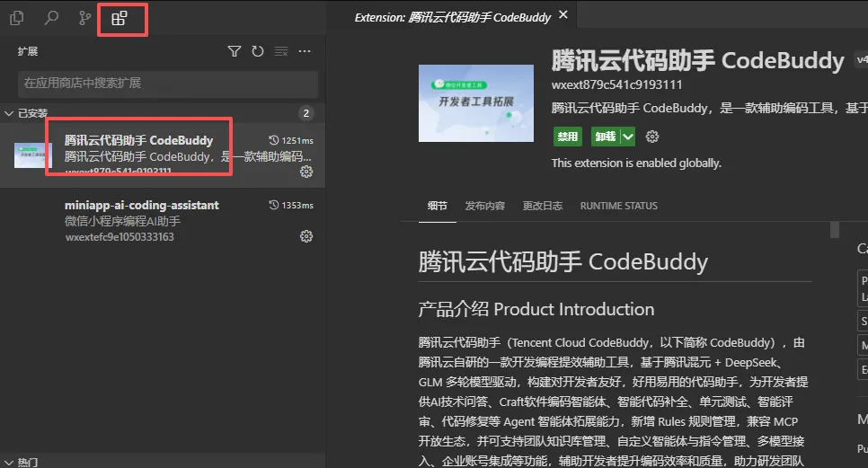868x468 pixels.
Task: Switch to the 更改日志 changelog tab
Action: (x=543, y=206)
